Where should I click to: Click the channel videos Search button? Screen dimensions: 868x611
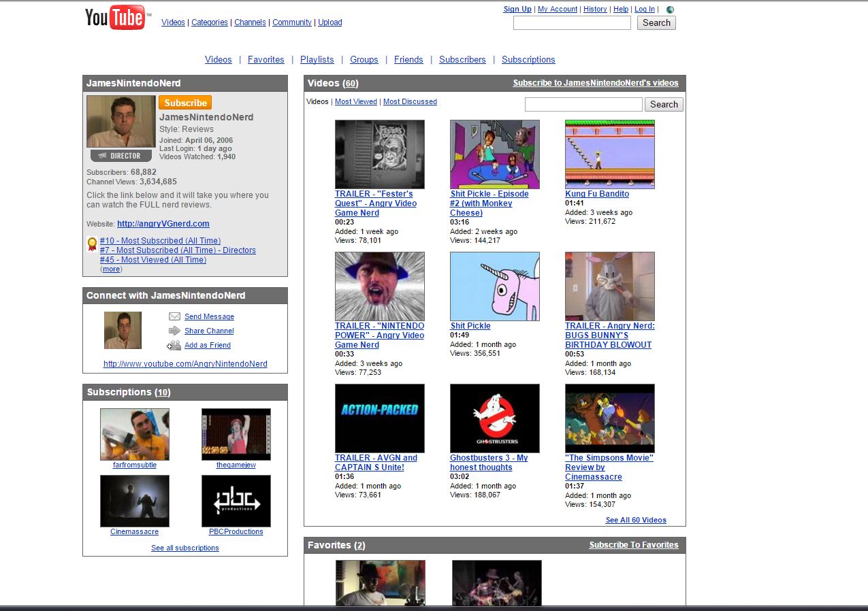coord(664,104)
